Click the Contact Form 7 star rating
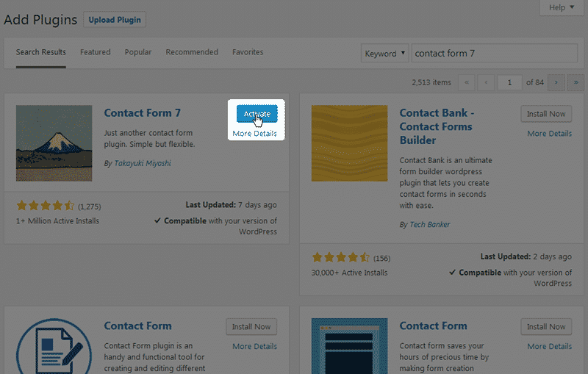Viewport: 588px width, 374px height. tap(46, 205)
